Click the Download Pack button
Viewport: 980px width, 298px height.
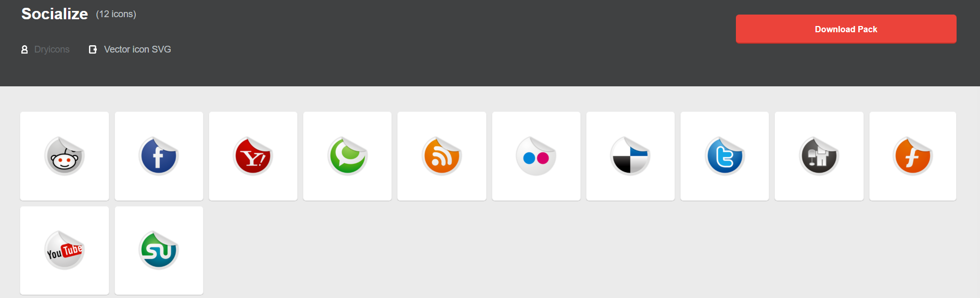pyautogui.click(x=846, y=29)
